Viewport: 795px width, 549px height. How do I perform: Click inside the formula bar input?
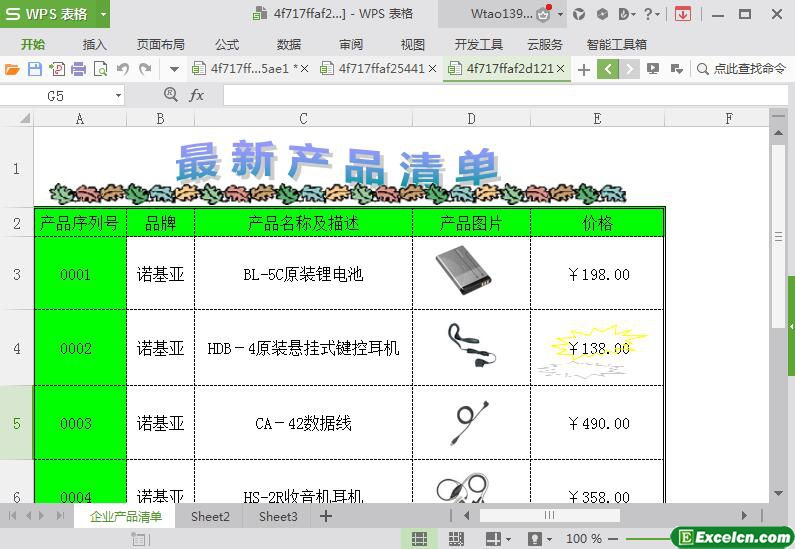click(505, 95)
